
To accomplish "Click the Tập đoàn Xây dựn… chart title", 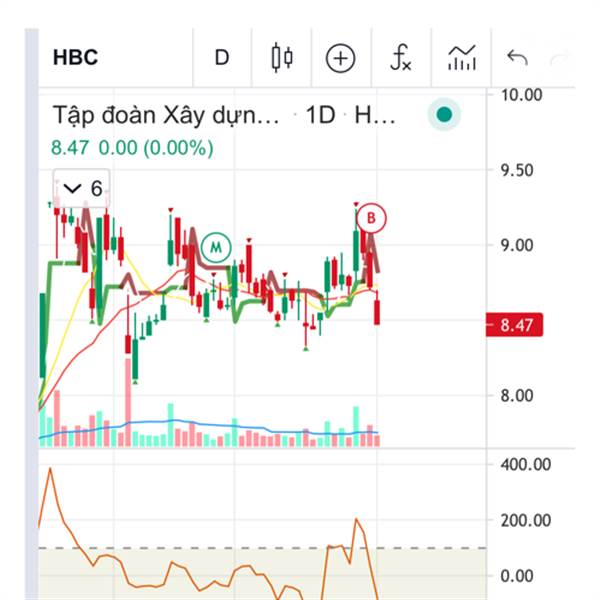I will coord(166,115).
